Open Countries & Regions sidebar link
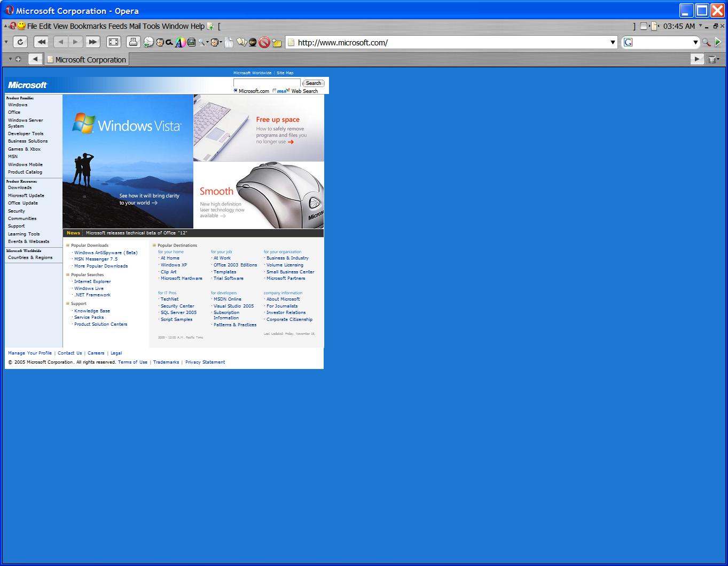The image size is (728, 566). 30,257
